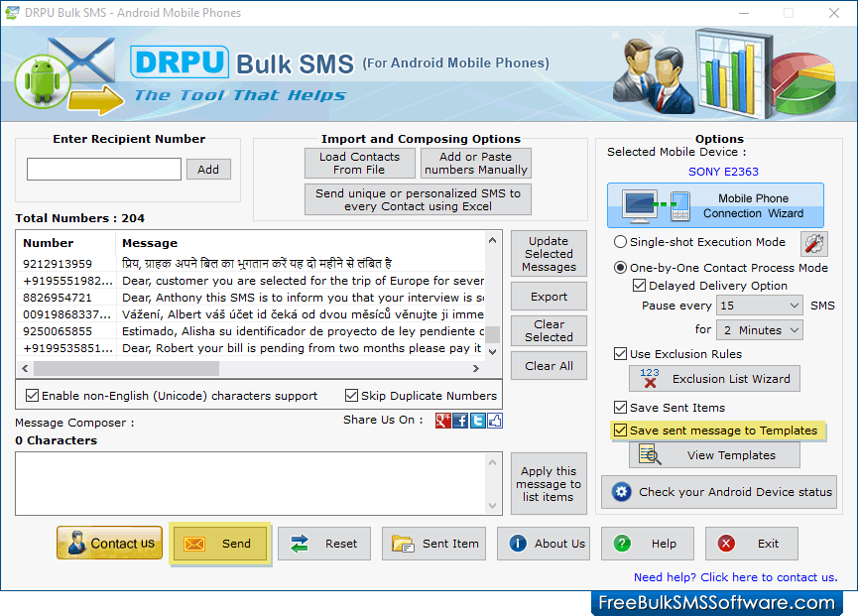Click the Google Plus share icon
The image size is (858, 616).
point(443,421)
